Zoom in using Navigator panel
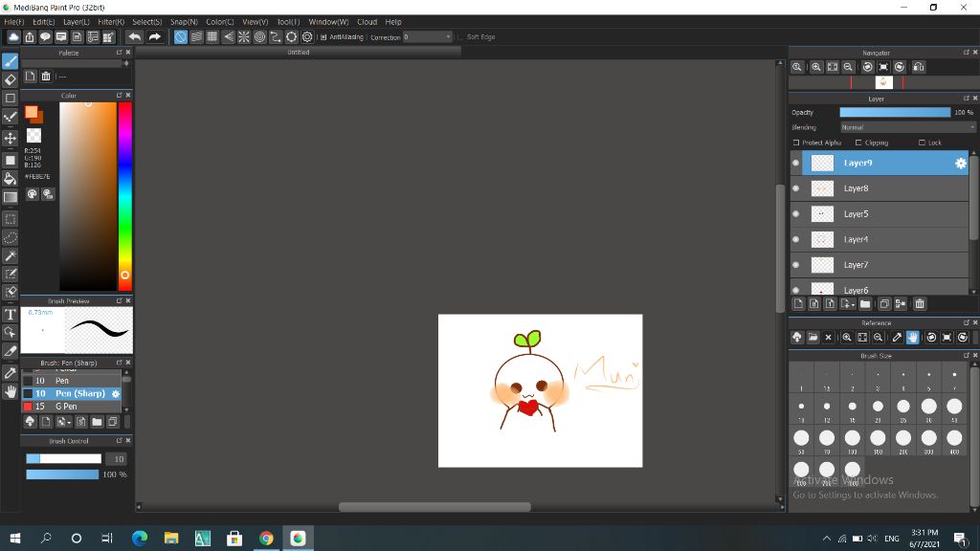Image resolution: width=980 pixels, height=551 pixels. 816,67
